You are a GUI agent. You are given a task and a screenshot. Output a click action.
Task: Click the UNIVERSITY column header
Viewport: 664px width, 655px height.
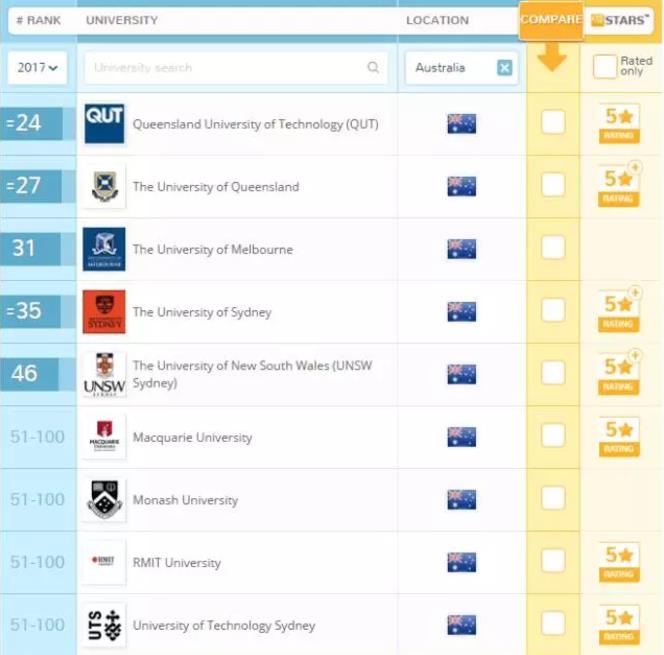tap(122, 20)
